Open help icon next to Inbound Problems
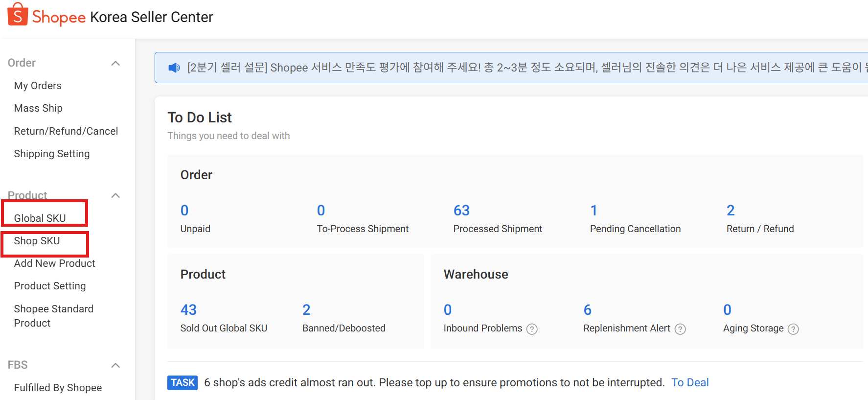The image size is (868, 400). pyautogui.click(x=532, y=329)
